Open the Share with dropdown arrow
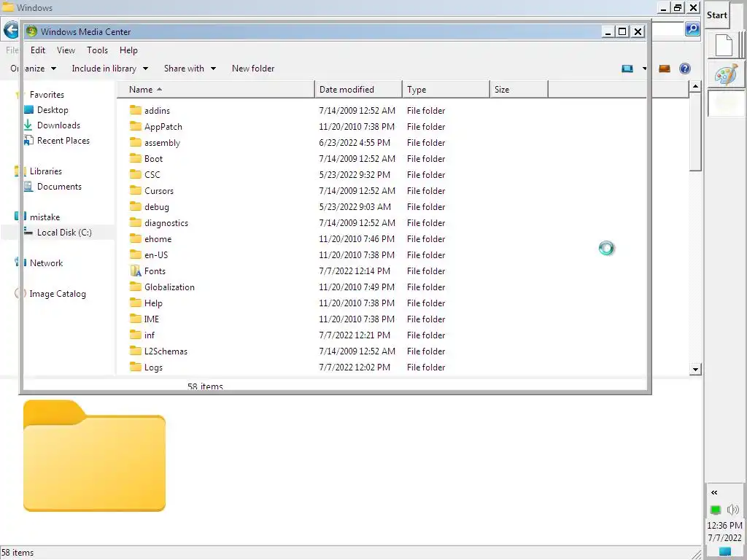747x560 pixels. click(213, 69)
